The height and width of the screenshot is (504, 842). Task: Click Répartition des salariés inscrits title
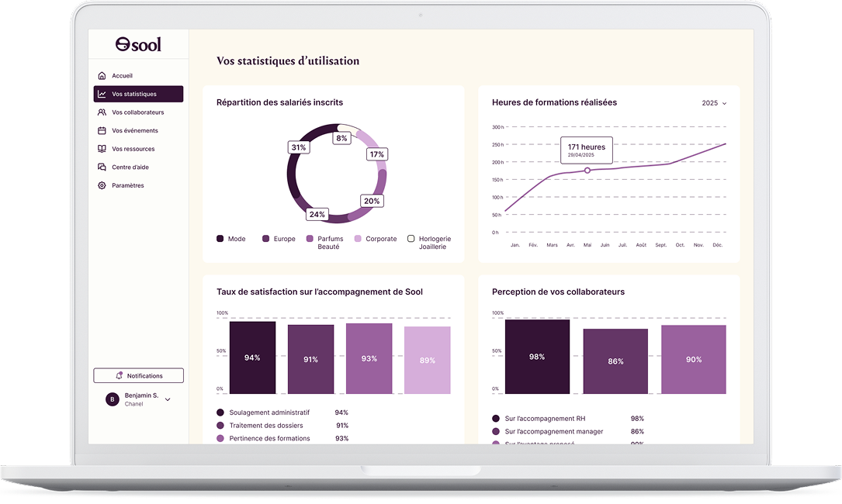point(280,102)
